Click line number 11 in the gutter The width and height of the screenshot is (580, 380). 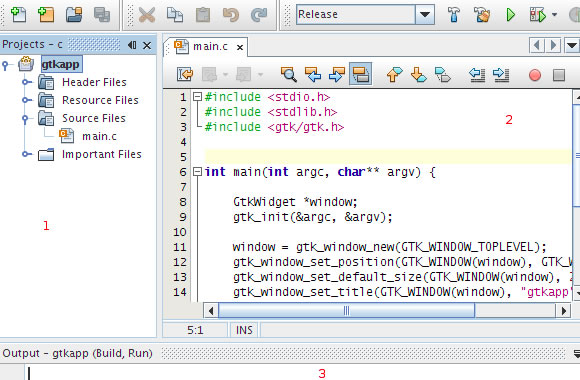pyautogui.click(x=180, y=247)
